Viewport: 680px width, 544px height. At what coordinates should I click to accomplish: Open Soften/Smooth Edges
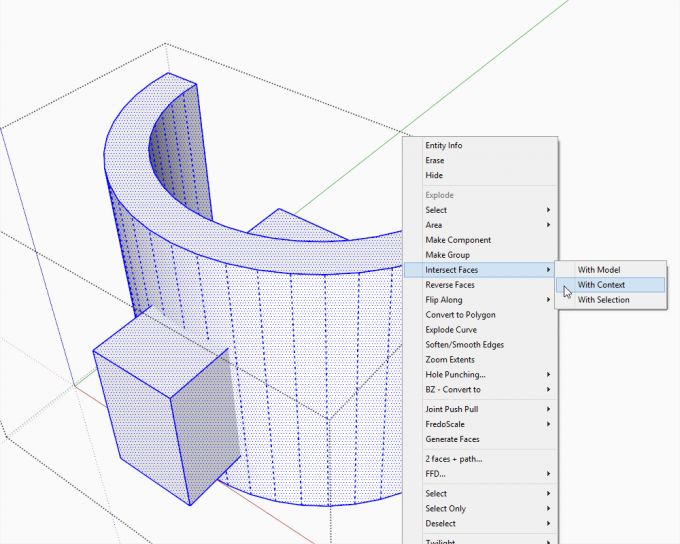(x=464, y=345)
